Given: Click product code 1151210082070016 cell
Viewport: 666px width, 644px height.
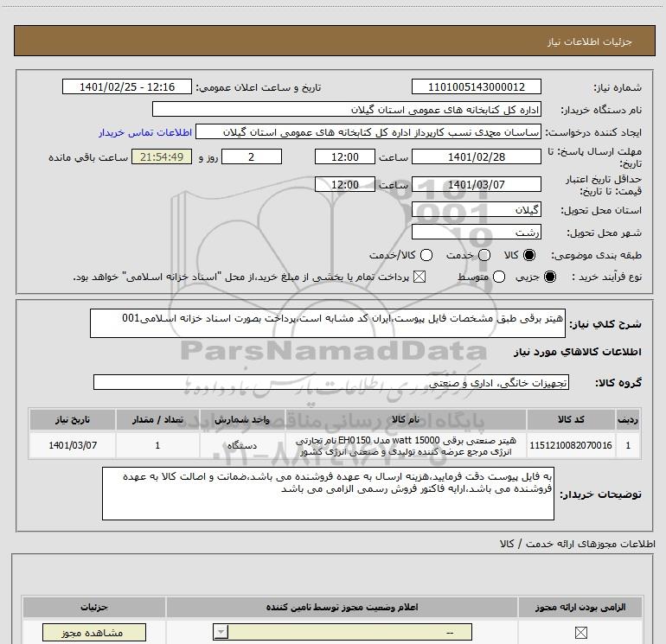Looking at the screenshot, I should 571,445.
